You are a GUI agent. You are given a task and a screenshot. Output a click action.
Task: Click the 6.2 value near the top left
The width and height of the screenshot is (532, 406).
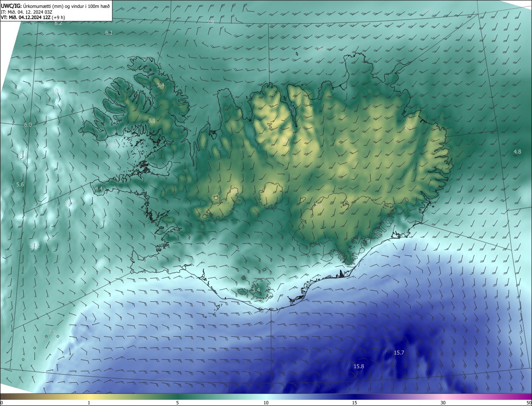(x=58, y=23)
